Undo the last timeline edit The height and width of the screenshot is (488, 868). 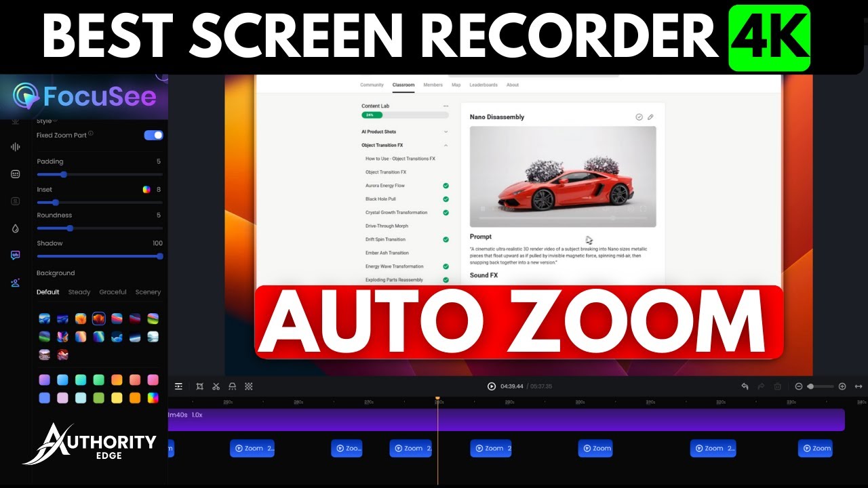click(745, 386)
